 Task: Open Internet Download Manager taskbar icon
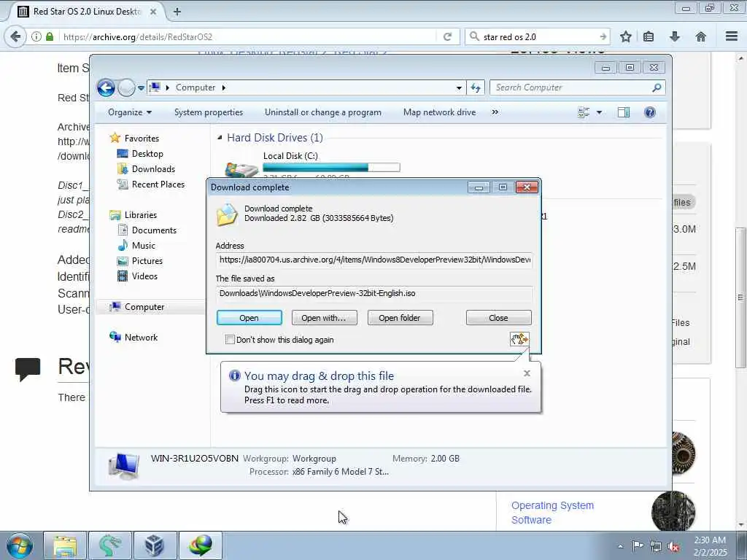pyautogui.click(x=200, y=545)
